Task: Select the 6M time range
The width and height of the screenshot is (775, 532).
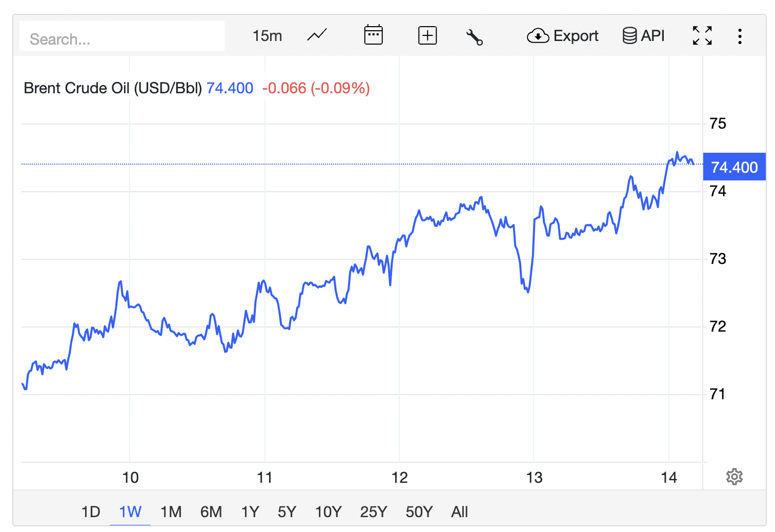Action: click(x=211, y=511)
